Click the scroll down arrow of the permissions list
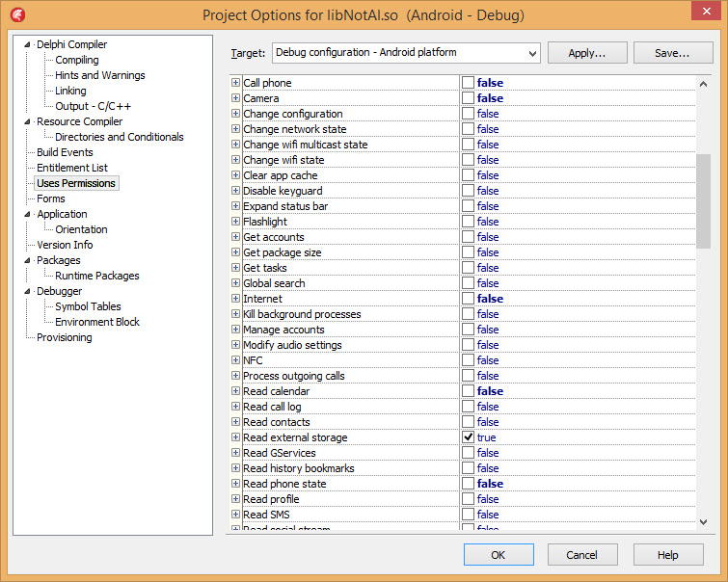Image resolution: width=728 pixels, height=582 pixels. 703,521
